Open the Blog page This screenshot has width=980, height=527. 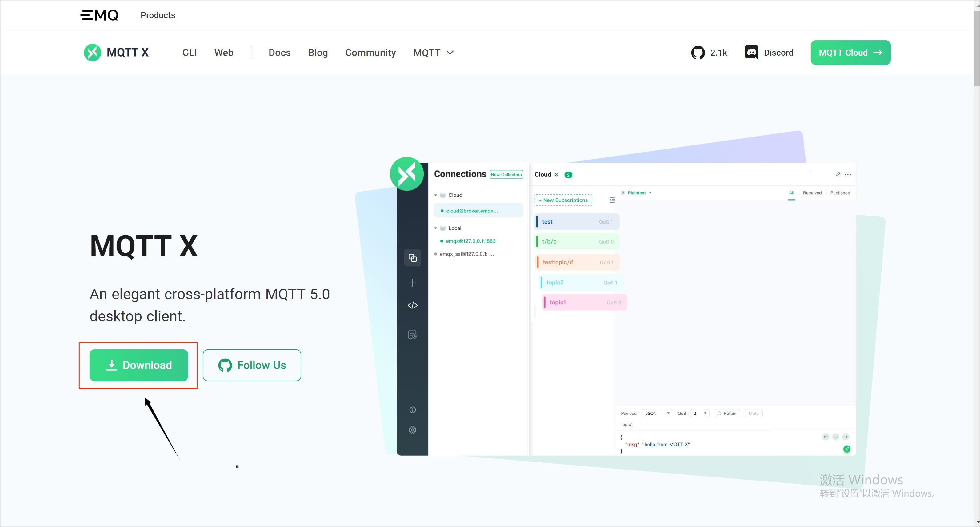(318, 53)
